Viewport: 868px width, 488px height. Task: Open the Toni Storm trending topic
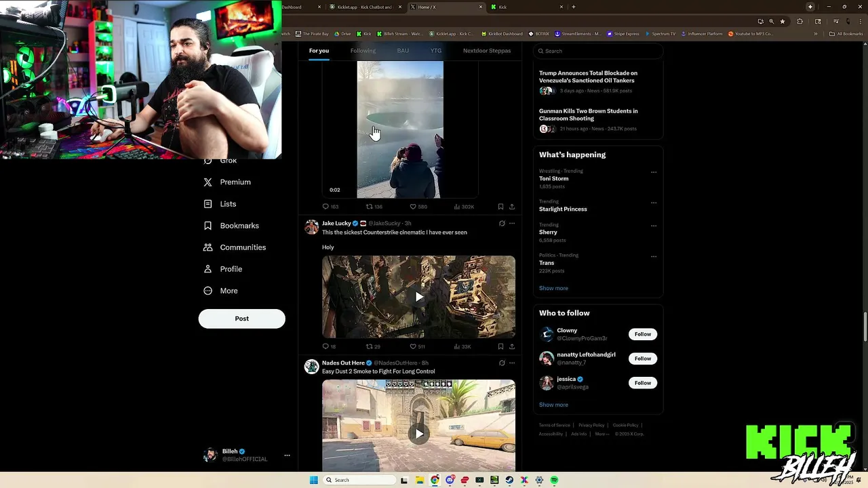(x=553, y=179)
